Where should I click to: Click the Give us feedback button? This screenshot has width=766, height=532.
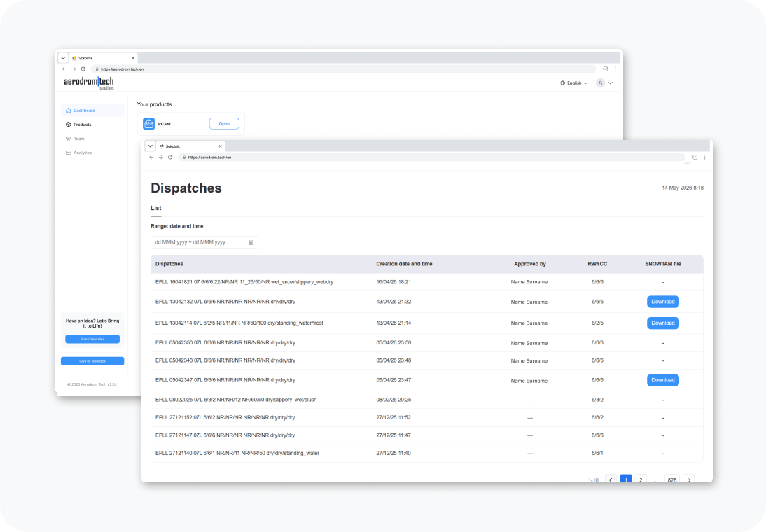pyautogui.click(x=92, y=361)
